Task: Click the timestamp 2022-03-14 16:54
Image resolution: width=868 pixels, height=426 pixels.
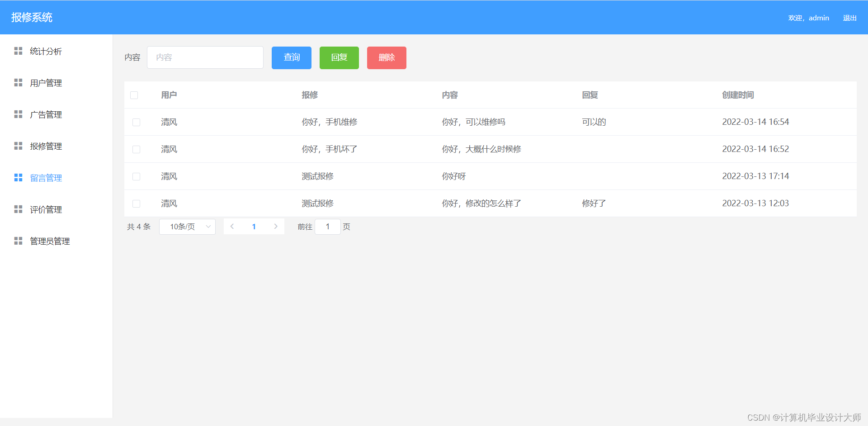Action: point(755,122)
